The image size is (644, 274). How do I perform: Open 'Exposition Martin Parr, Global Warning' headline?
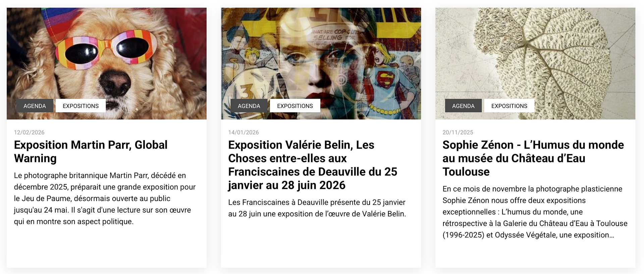(x=91, y=152)
